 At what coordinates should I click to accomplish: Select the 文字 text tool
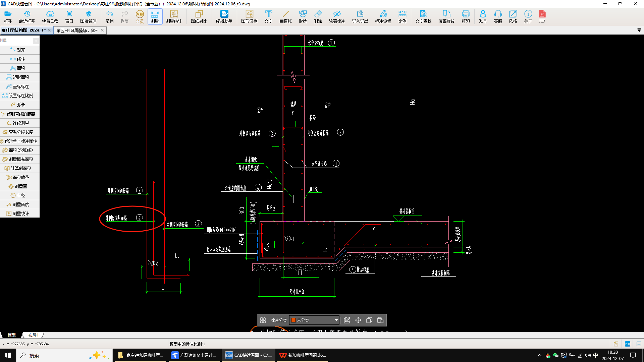[268, 16]
